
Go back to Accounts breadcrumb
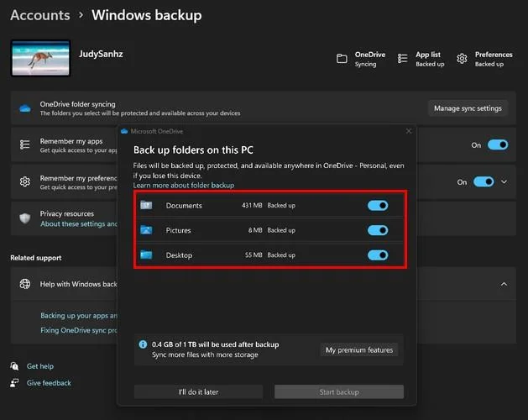click(40, 15)
